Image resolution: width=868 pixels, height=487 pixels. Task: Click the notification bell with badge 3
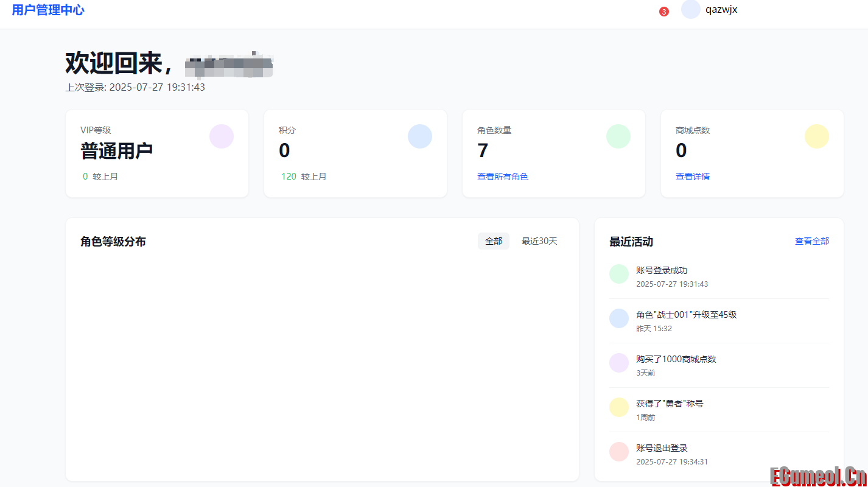click(x=663, y=10)
